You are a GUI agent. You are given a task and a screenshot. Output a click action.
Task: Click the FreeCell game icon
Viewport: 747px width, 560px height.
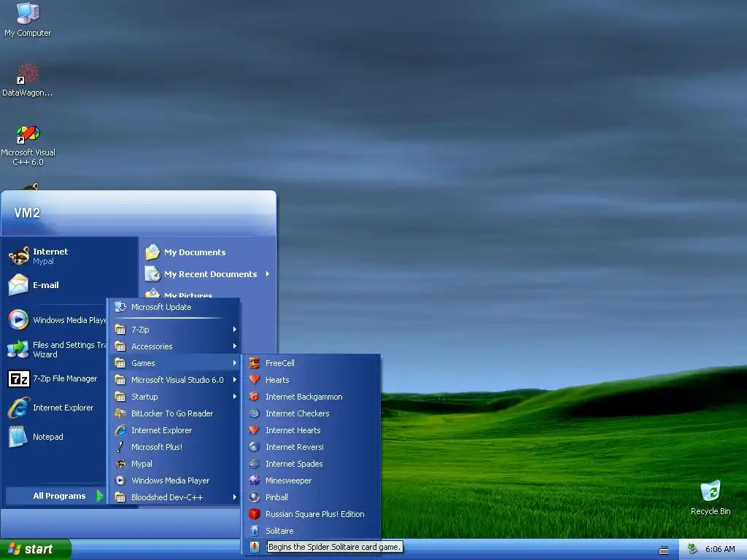click(255, 363)
